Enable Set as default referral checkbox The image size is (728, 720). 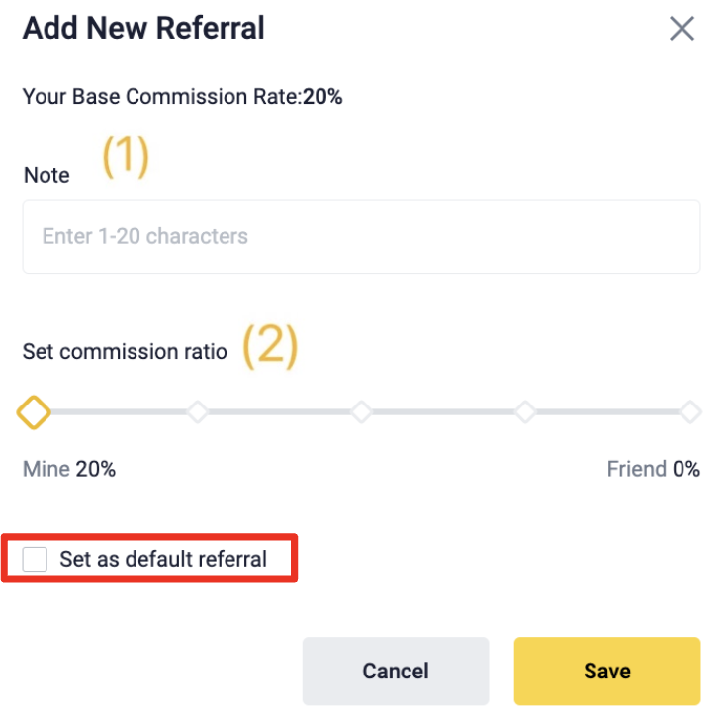click(36, 559)
